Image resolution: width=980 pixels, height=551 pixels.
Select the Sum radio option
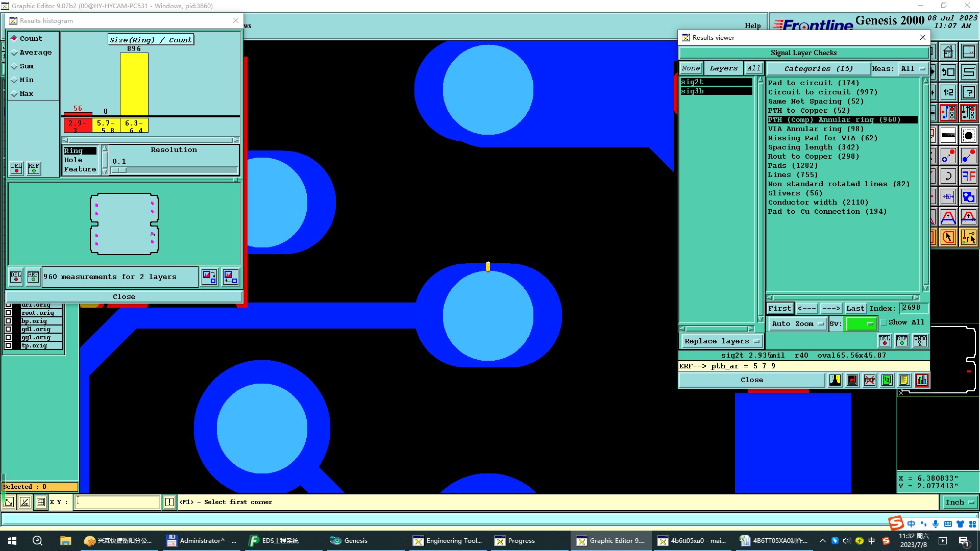click(x=22, y=66)
